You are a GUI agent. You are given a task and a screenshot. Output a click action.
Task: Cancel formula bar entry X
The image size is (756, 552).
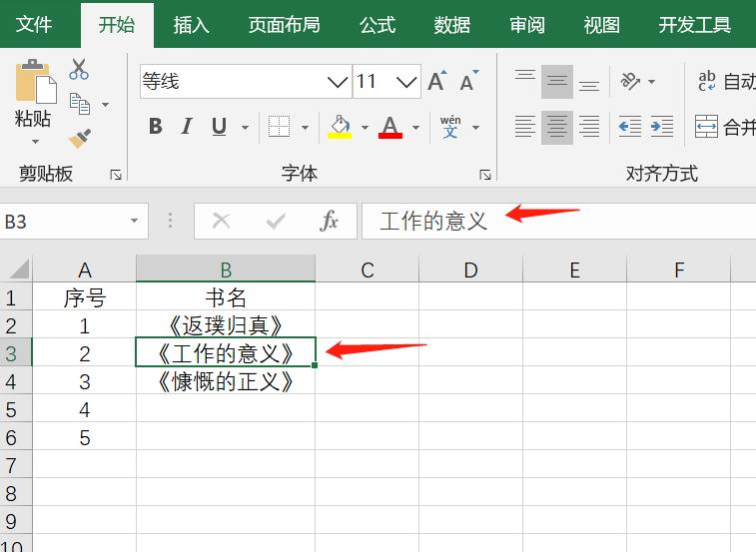pyautogui.click(x=222, y=222)
